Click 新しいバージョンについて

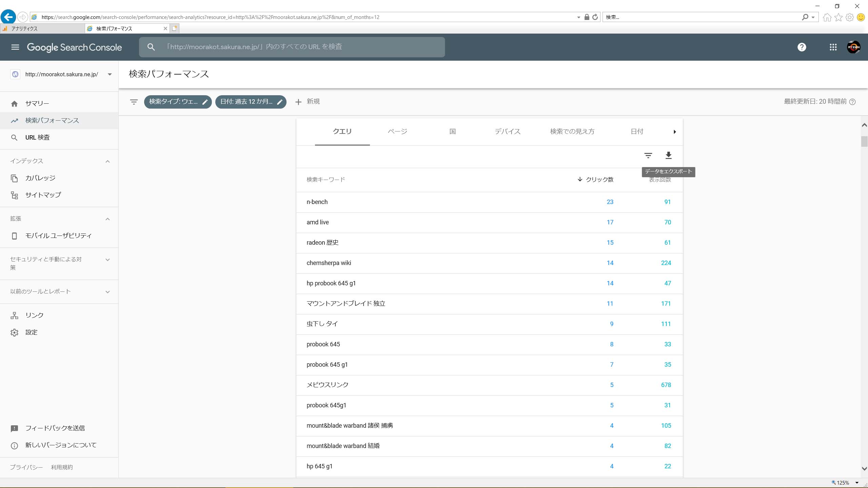59,445
